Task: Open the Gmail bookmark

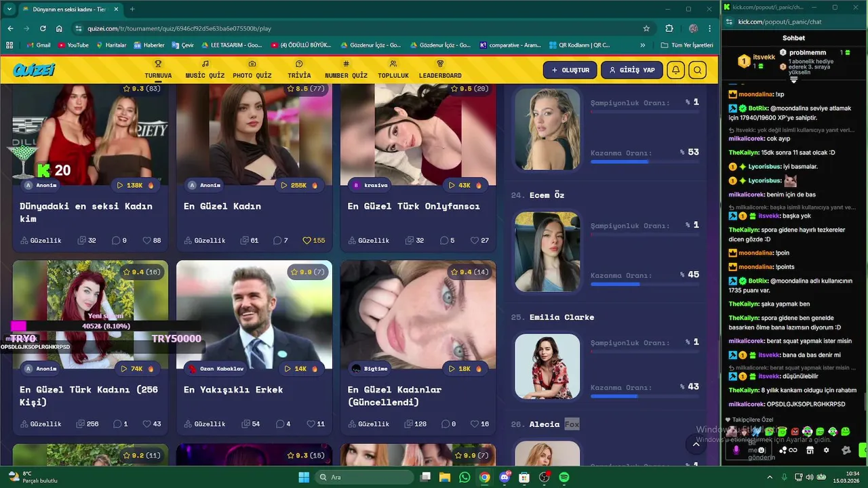Action: coord(38,45)
